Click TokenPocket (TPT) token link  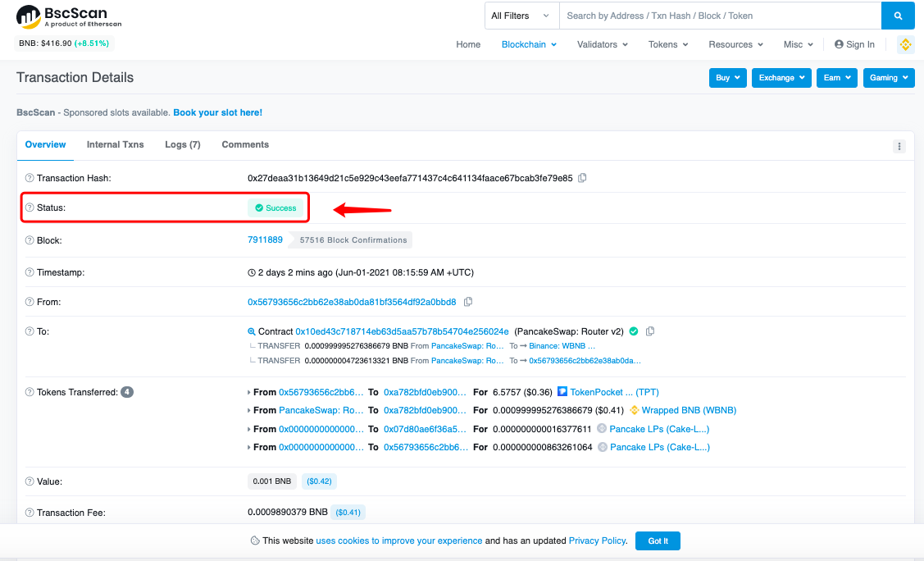(614, 392)
